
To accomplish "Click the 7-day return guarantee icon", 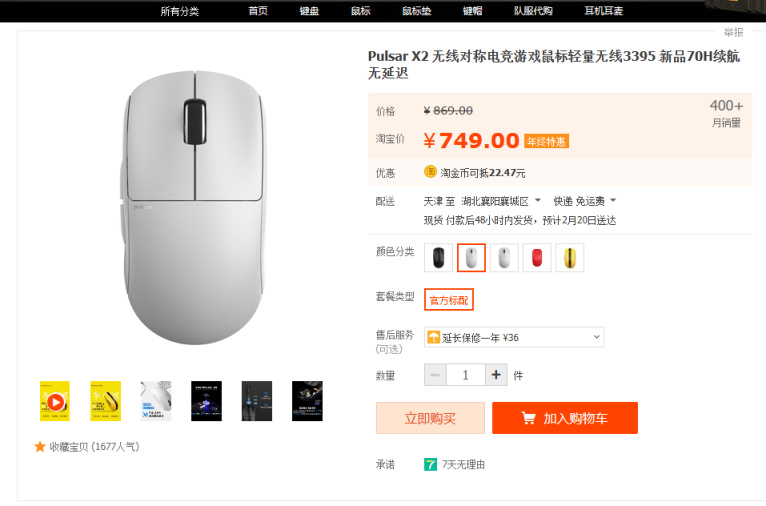I will [431, 465].
